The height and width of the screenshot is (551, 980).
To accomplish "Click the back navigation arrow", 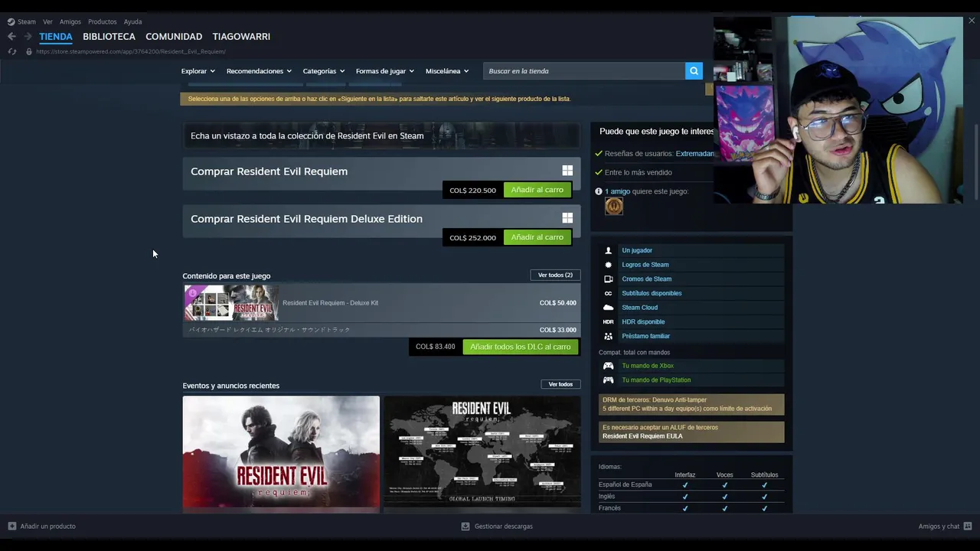I will (11, 36).
